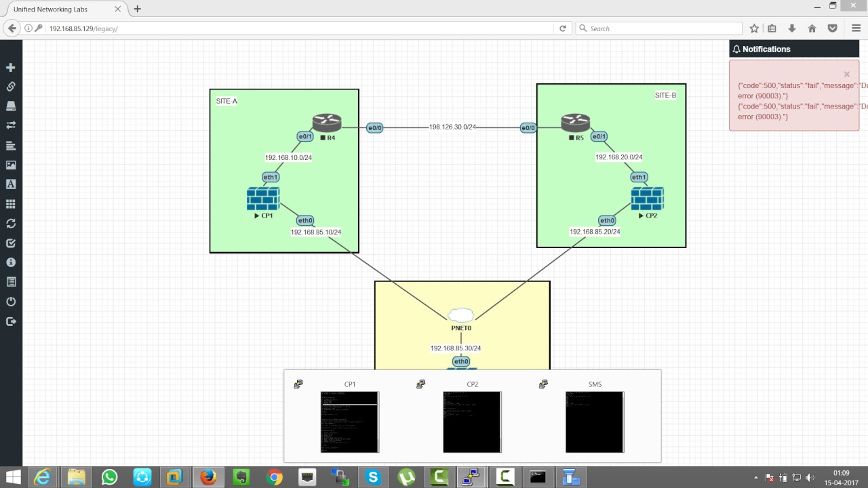Open the nodes list drive icon

(x=11, y=106)
